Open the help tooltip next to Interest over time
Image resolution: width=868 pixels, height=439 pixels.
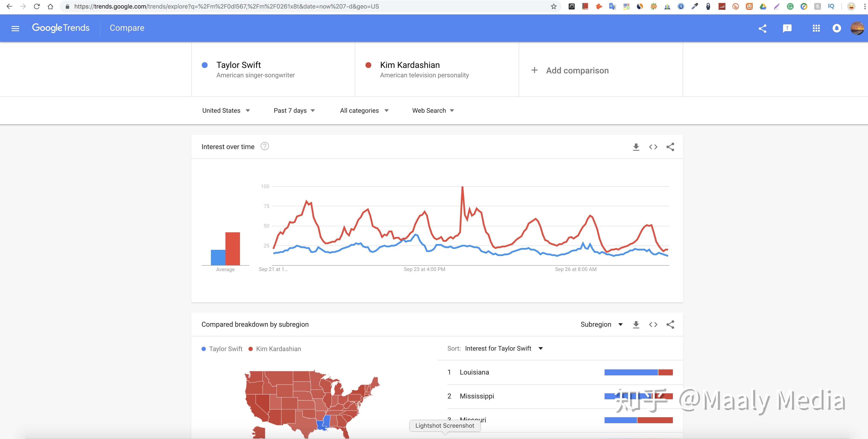(x=265, y=146)
